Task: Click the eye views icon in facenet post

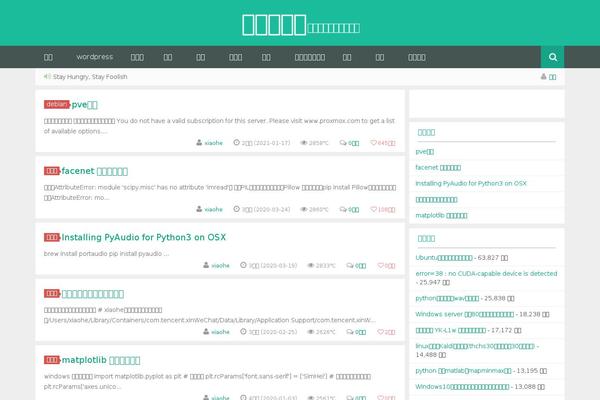Action: (x=304, y=209)
